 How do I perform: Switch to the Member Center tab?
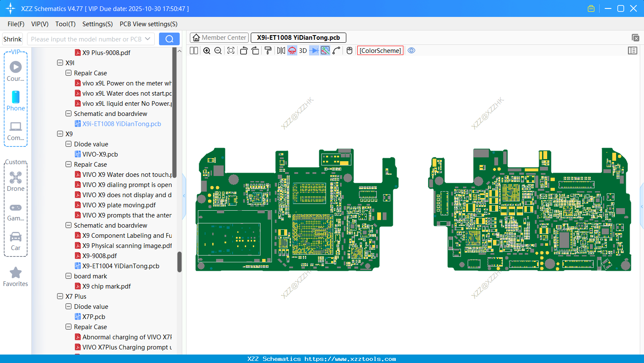pos(219,38)
